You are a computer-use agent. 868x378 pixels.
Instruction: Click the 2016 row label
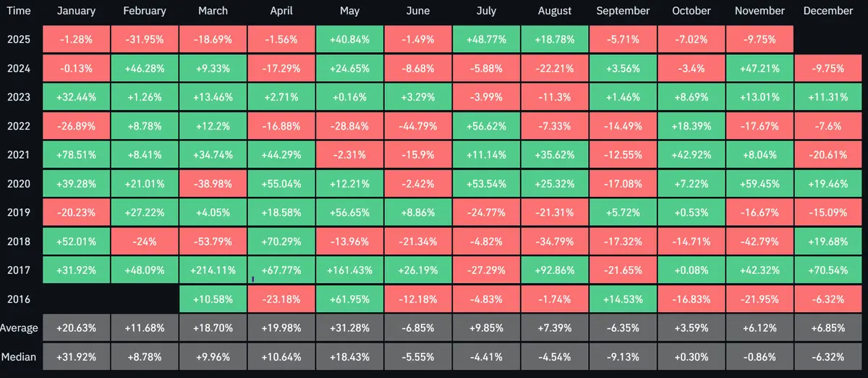[x=20, y=299]
